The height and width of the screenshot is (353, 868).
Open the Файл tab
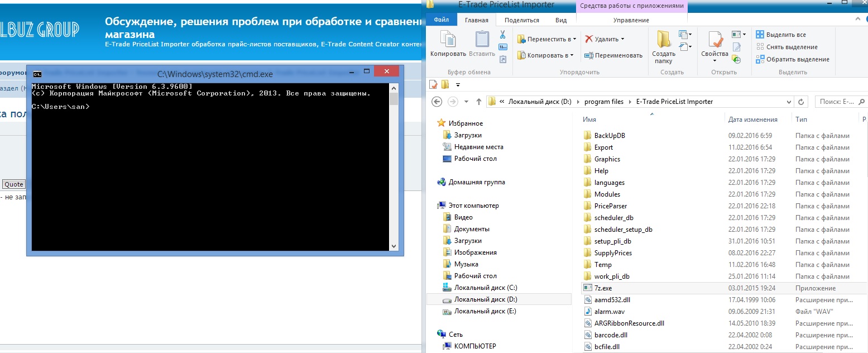coord(442,20)
